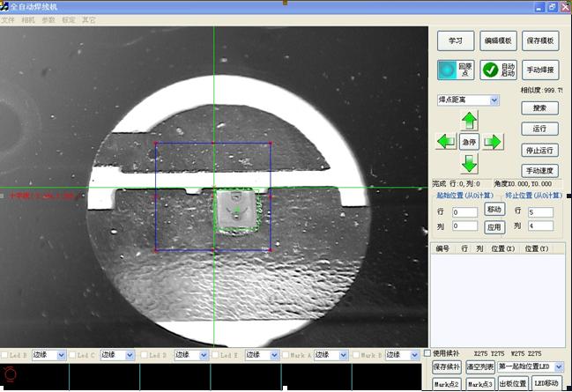Toggle the Mark A checkbox

tap(285, 355)
